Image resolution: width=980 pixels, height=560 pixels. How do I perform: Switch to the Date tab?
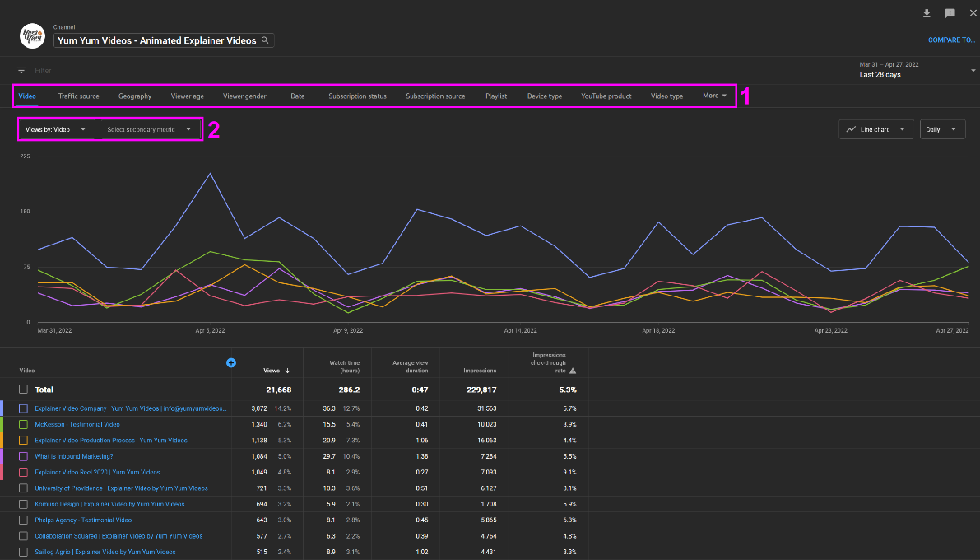click(298, 96)
